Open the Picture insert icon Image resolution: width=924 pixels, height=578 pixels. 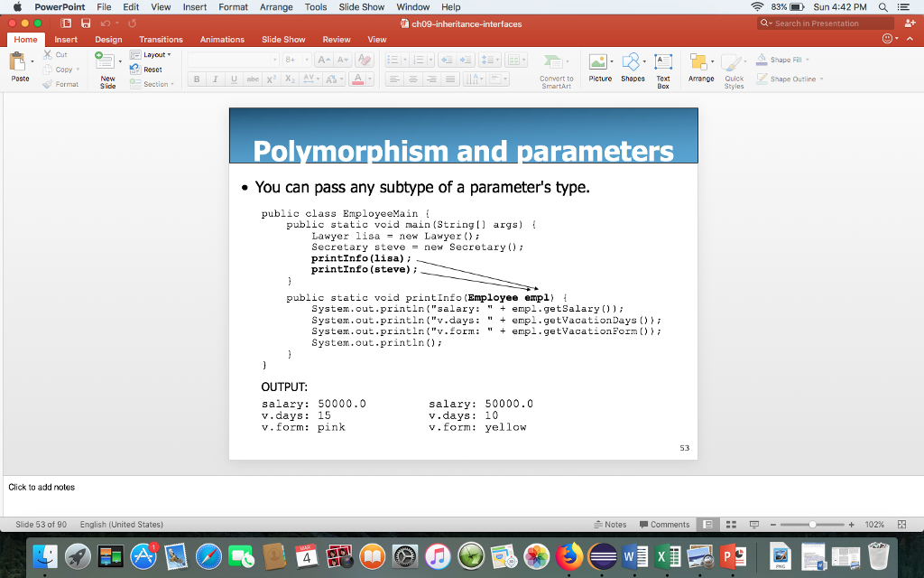tap(597, 61)
